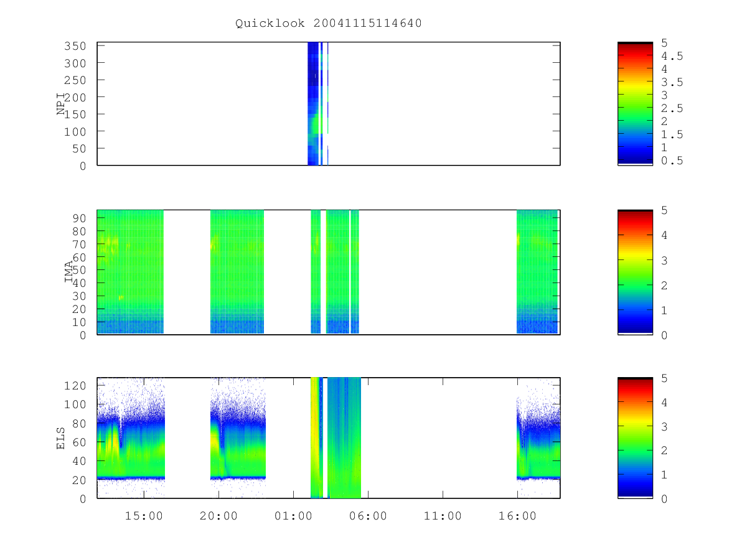The width and height of the screenshot is (747, 560).
Task: Click the 2.5 label on NPI colorbar
Action: pyautogui.click(x=672, y=108)
